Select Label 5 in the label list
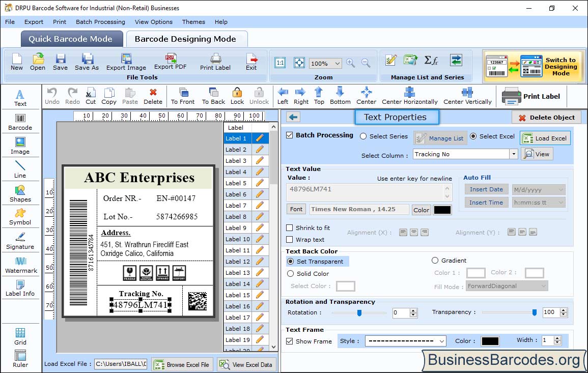Screen dimensions: 588x373 (236, 183)
